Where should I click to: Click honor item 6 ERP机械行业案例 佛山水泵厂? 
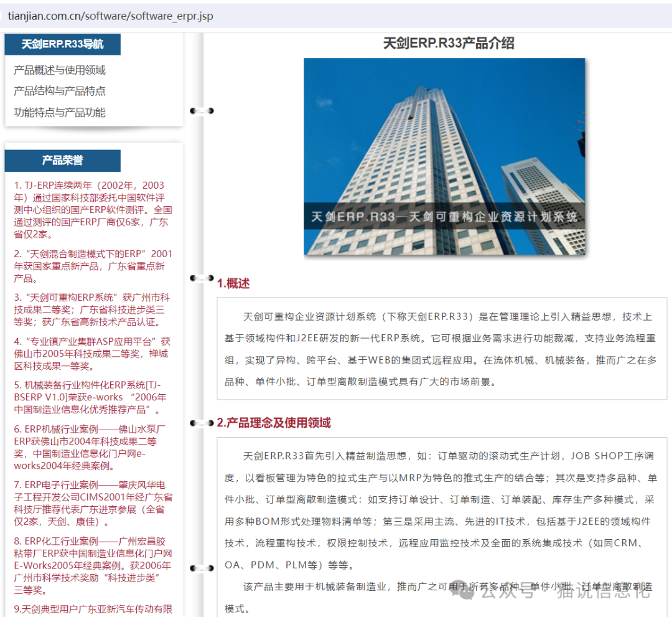(x=90, y=447)
